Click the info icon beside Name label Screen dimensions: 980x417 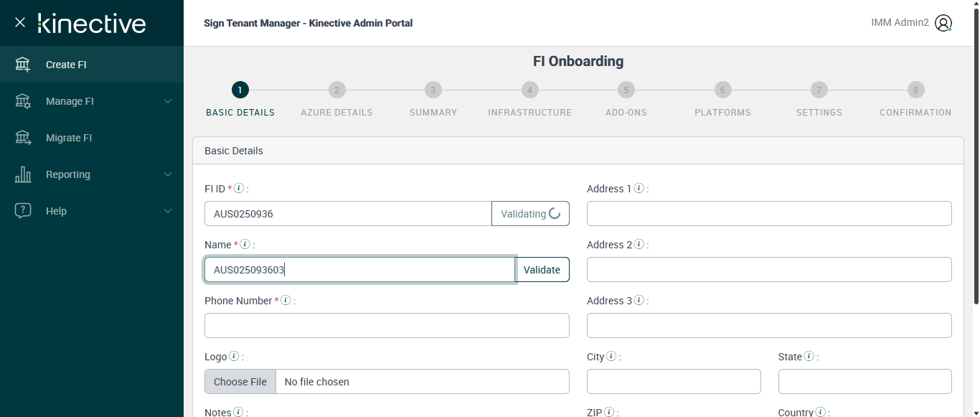tap(245, 245)
